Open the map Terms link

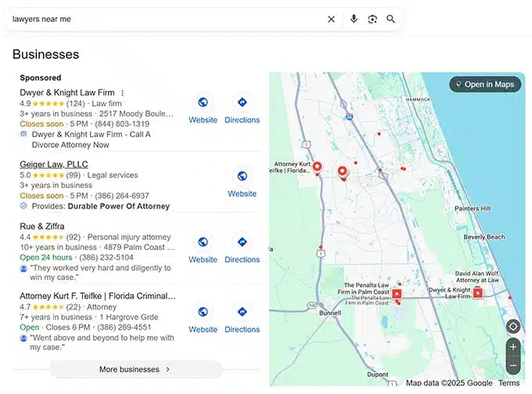[509, 383]
